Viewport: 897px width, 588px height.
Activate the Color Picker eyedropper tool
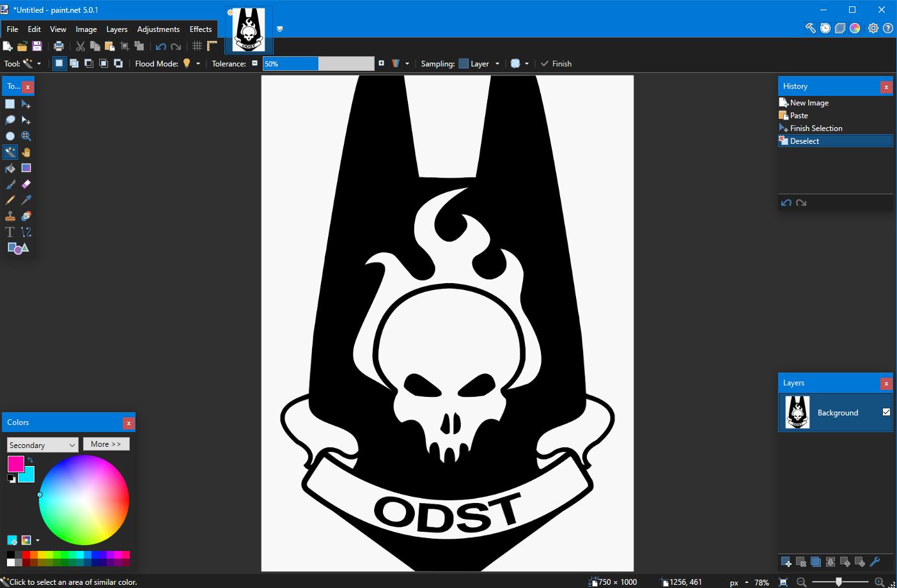point(26,200)
